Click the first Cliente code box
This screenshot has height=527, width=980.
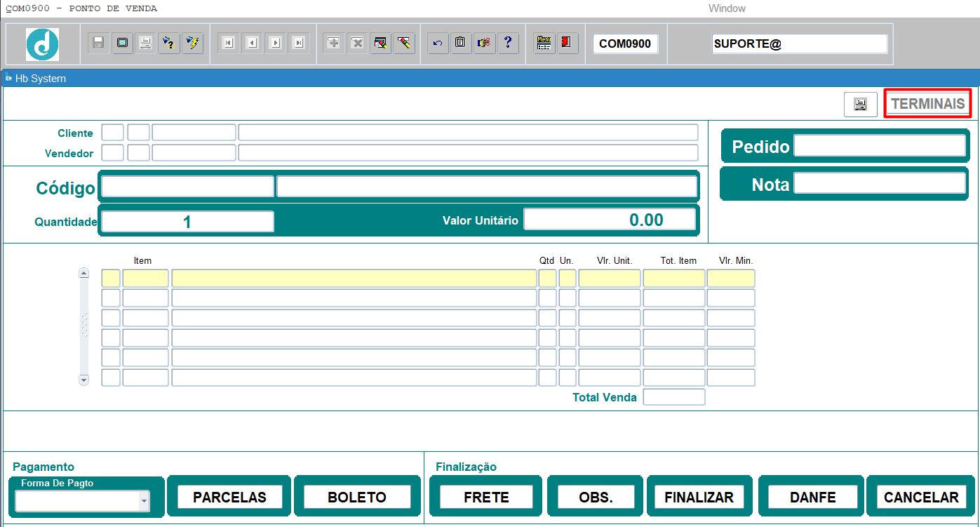click(x=113, y=133)
